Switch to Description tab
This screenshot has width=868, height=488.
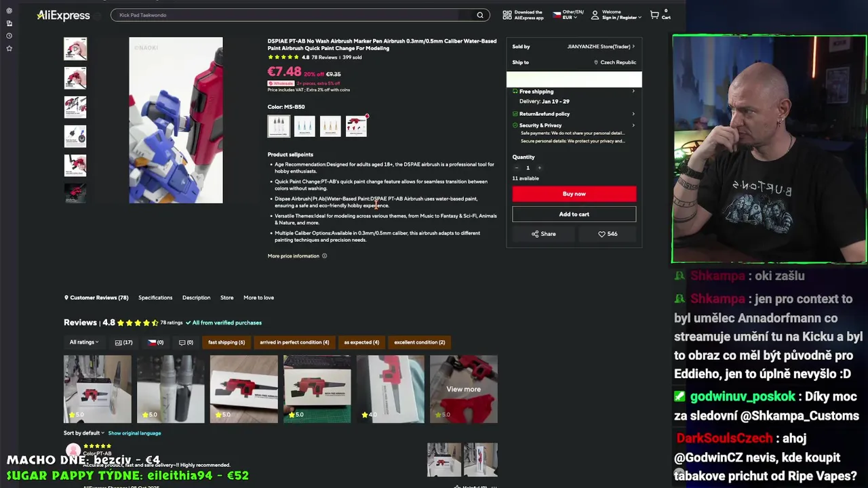point(196,298)
